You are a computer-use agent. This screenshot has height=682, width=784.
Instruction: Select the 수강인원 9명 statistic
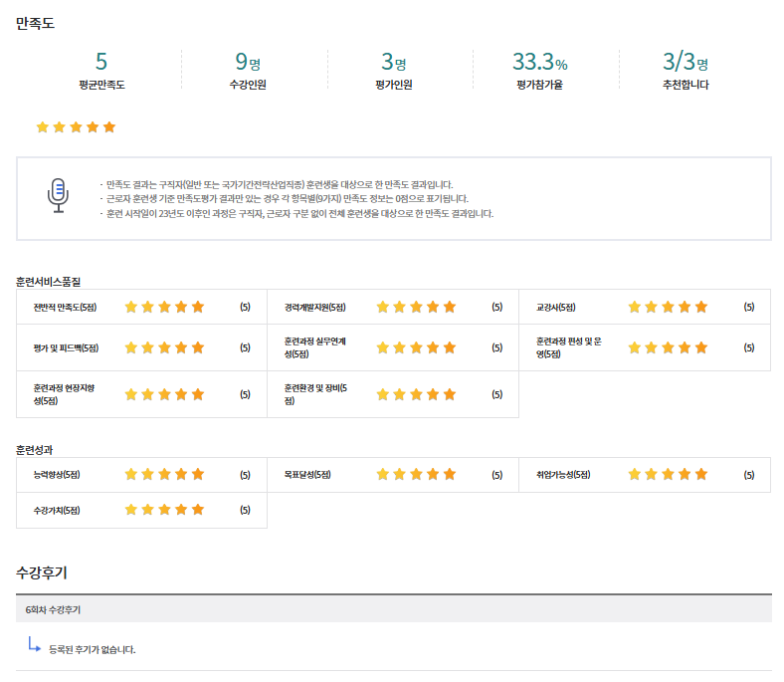point(248,63)
